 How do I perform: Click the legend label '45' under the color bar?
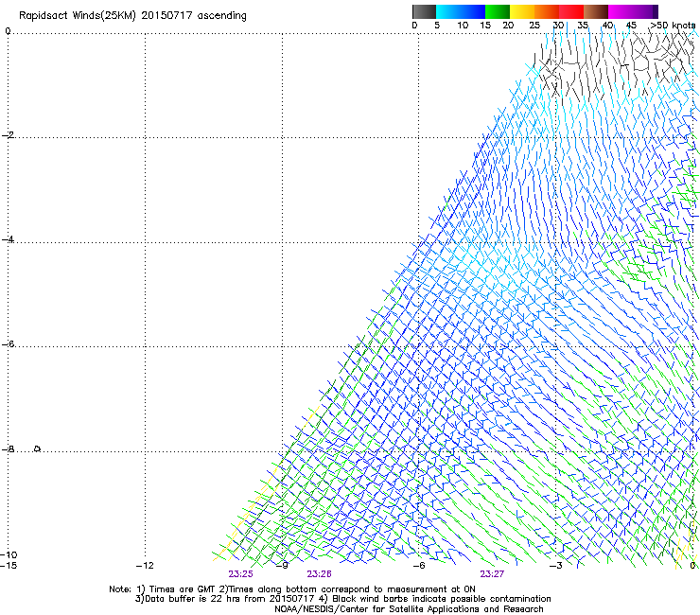pos(631,25)
